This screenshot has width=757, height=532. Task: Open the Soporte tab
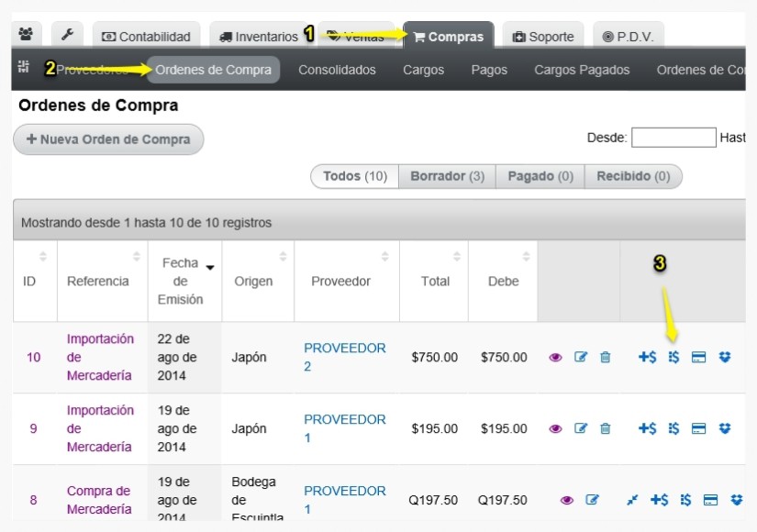pyautogui.click(x=543, y=36)
